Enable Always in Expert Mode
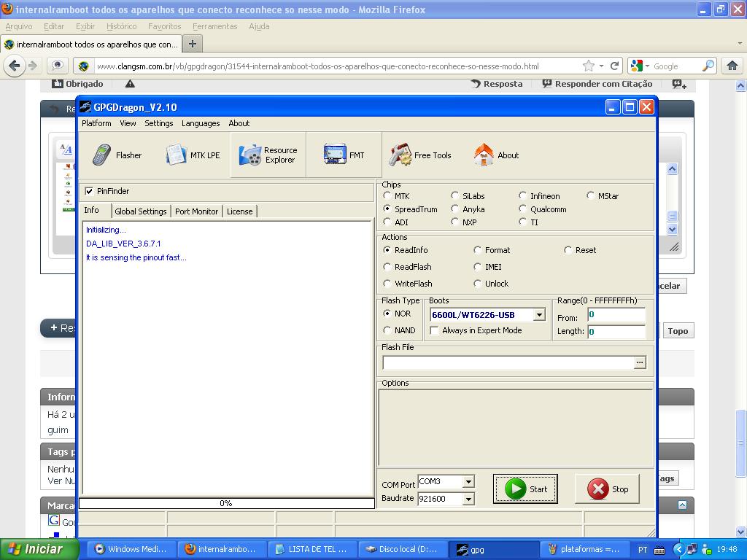 point(434,330)
